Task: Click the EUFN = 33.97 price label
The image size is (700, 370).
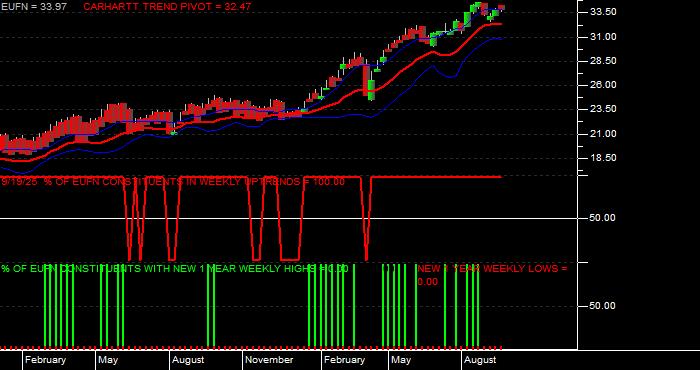Action: pyautogui.click(x=34, y=7)
